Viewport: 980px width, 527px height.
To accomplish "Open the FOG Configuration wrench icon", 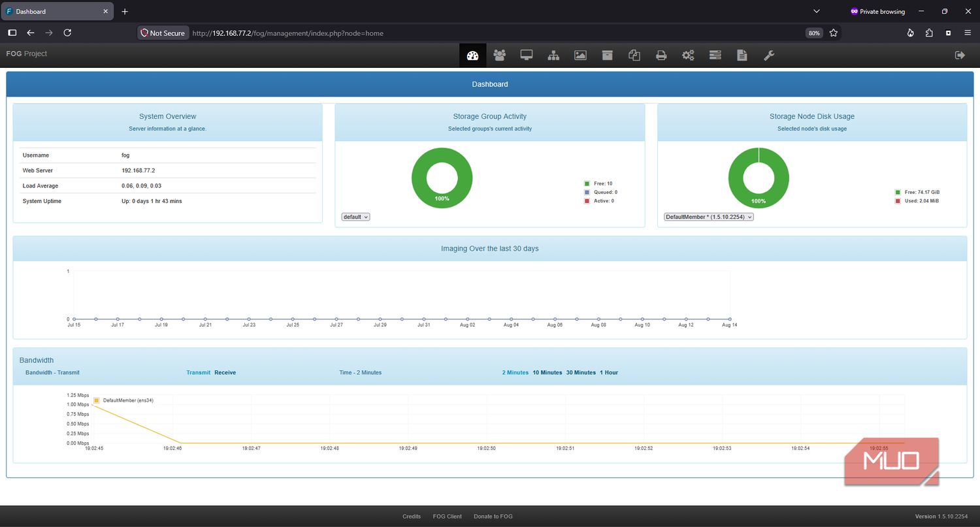I will (x=769, y=56).
